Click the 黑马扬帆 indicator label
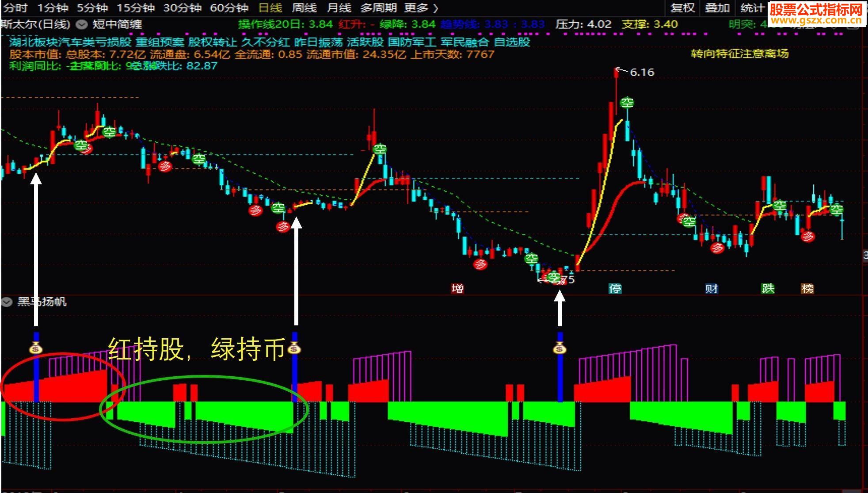 tap(42, 302)
